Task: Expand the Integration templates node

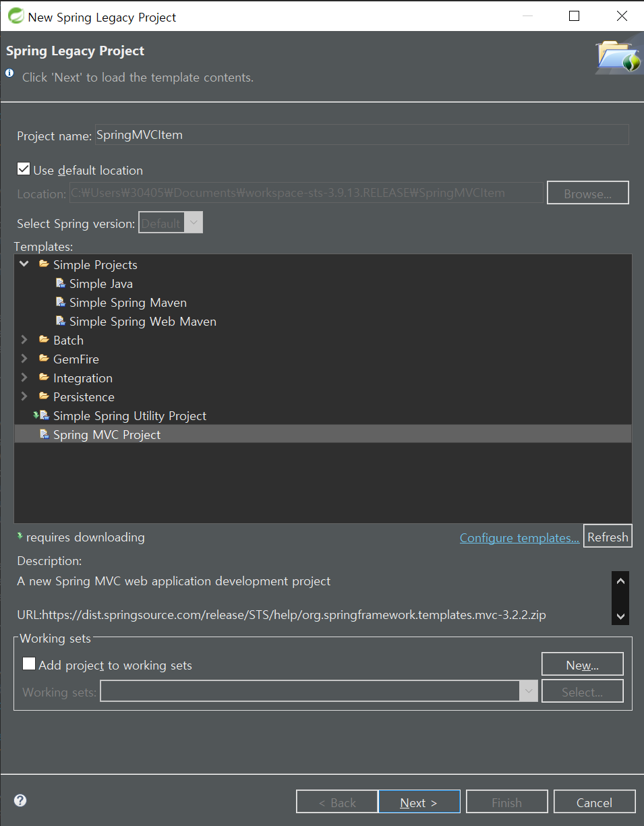Action: 24,378
